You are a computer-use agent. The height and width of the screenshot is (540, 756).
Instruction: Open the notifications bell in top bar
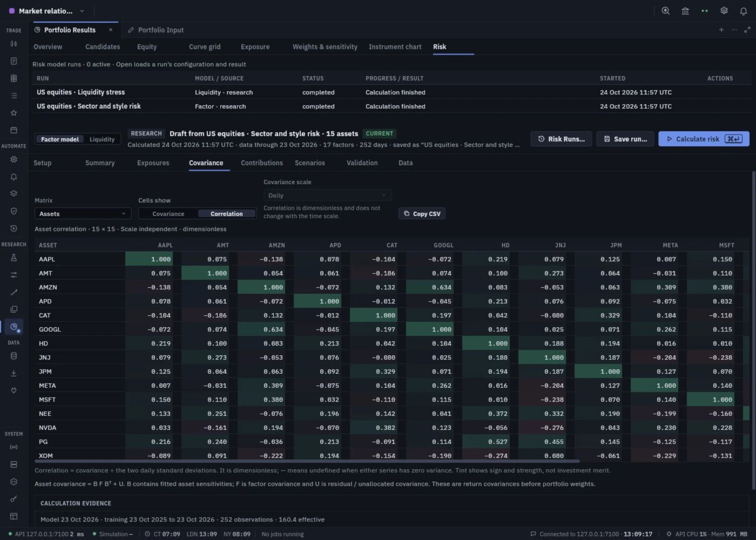coord(743,11)
